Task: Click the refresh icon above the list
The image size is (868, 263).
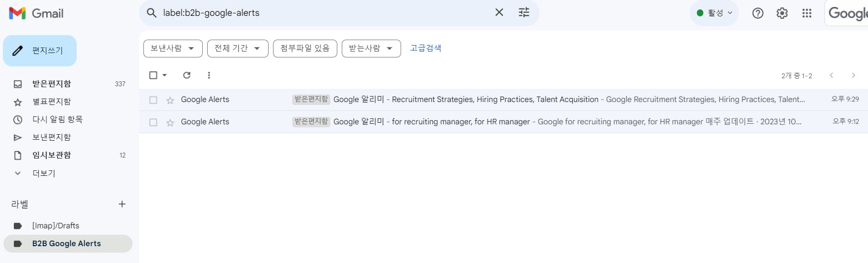Action: [186, 75]
